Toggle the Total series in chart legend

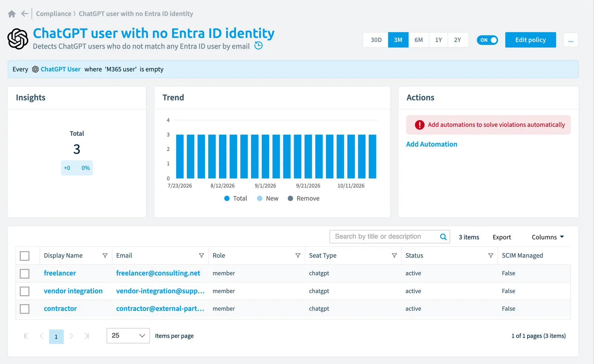tap(235, 199)
